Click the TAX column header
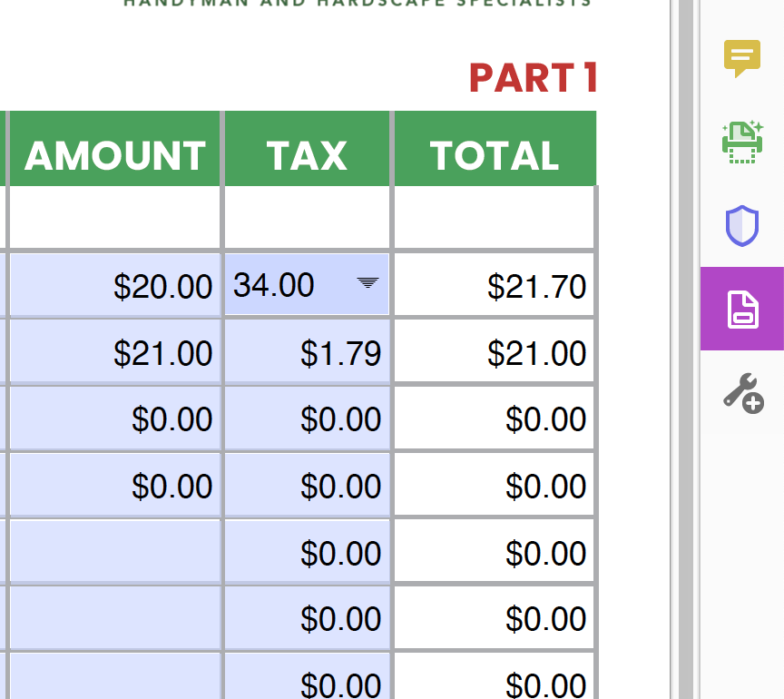784x699 pixels. 308,156
